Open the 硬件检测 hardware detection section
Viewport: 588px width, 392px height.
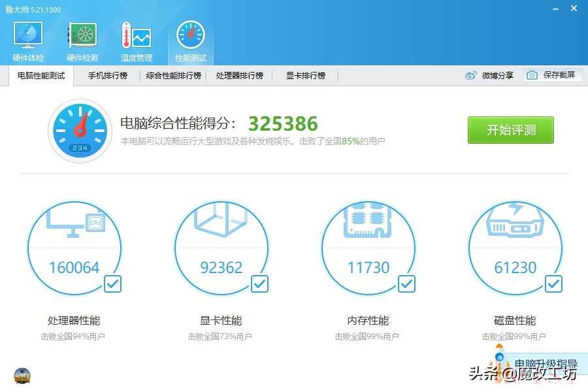coord(82,42)
